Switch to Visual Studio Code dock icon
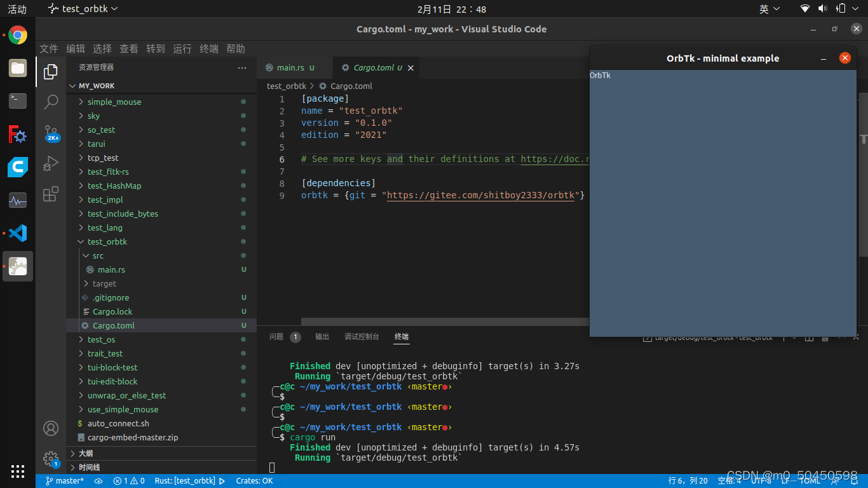This screenshot has height=488, width=868. tap(18, 233)
